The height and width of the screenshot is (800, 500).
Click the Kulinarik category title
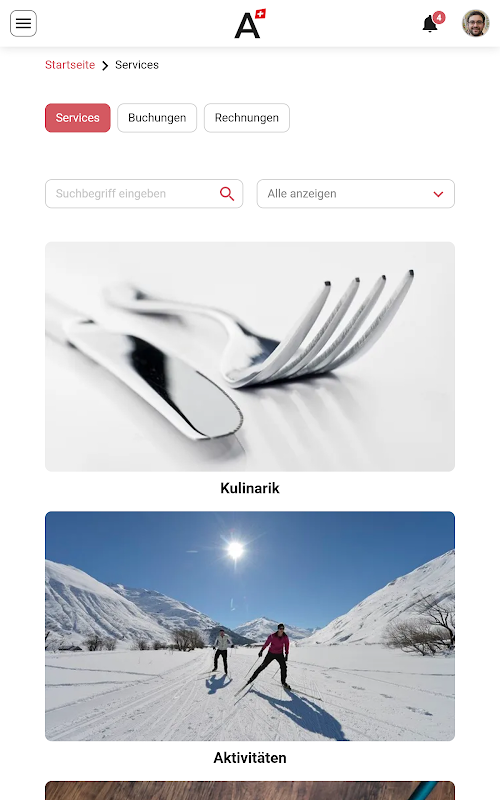pyautogui.click(x=250, y=488)
